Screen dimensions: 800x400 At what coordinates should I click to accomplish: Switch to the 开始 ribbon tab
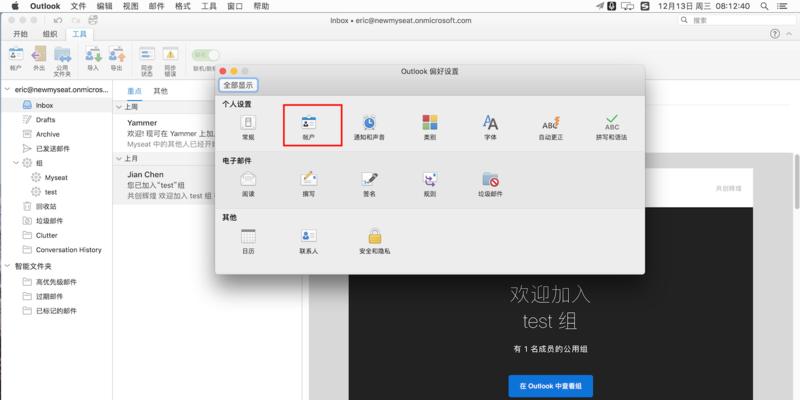pyautogui.click(x=20, y=34)
